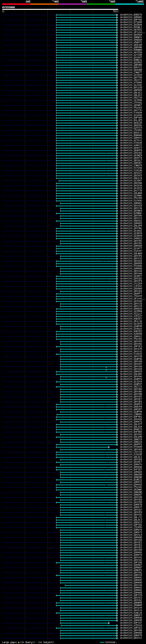The height and width of the screenshot is (644, 146).
Task: Open the entry UniRef100_P51061
Action: click(x=131, y=339)
